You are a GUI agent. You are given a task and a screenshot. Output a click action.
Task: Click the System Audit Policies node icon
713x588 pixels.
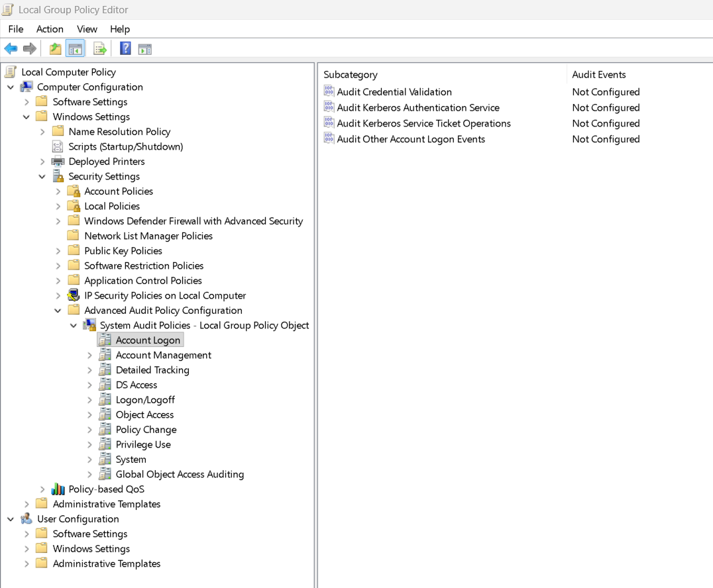point(89,325)
